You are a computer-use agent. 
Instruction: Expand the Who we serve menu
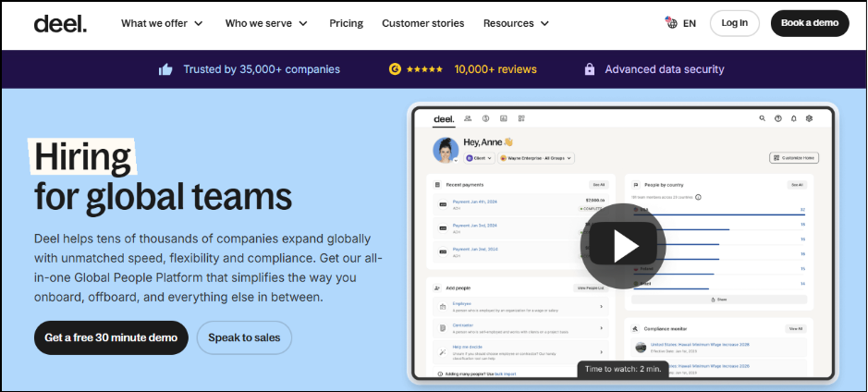click(266, 23)
